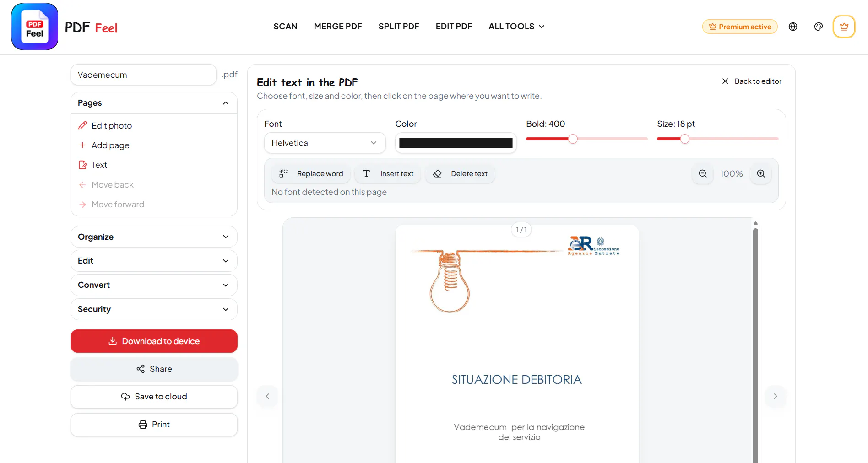Collapse the Pages section
This screenshot has width=868, height=463.
tap(154, 103)
